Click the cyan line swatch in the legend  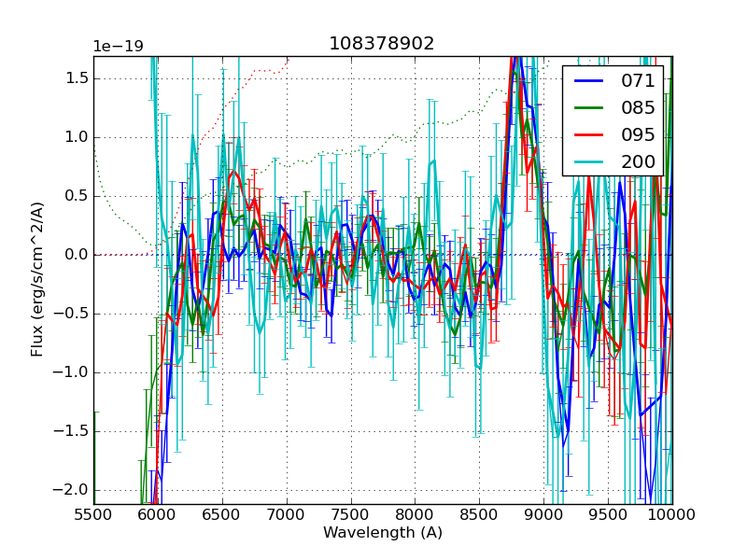coord(589,162)
